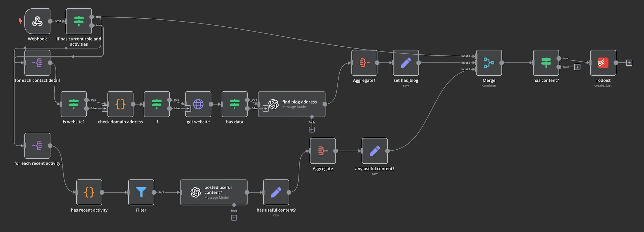
Task: Select the find blog address OpenAI node
Action: [x=291, y=104]
